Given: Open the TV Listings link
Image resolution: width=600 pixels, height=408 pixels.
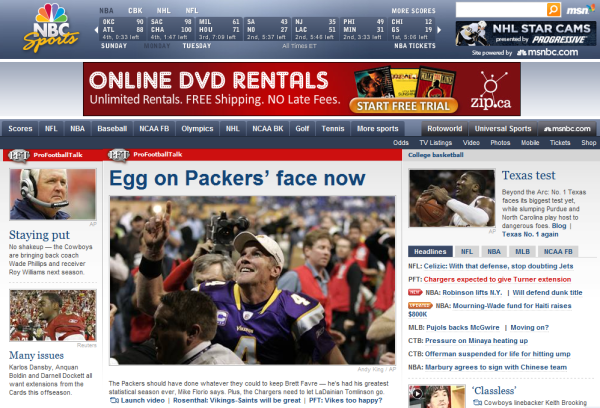Looking at the screenshot, I should [435, 143].
